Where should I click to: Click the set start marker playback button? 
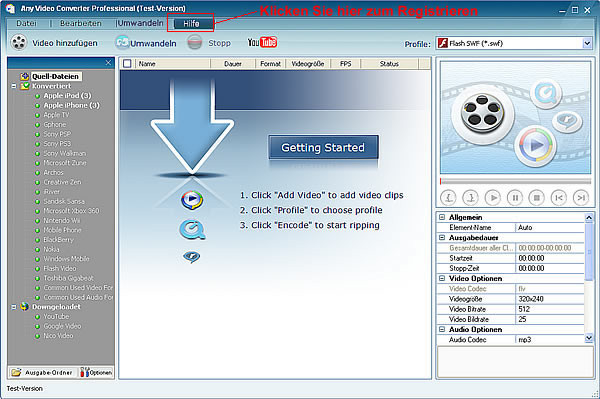click(x=448, y=198)
